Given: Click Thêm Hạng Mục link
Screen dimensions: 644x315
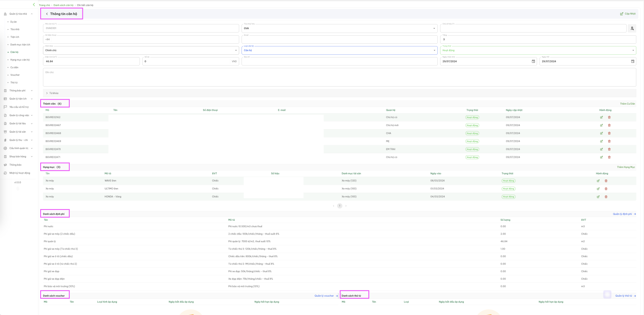Looking at the screenshot, I should pos(626,167).
